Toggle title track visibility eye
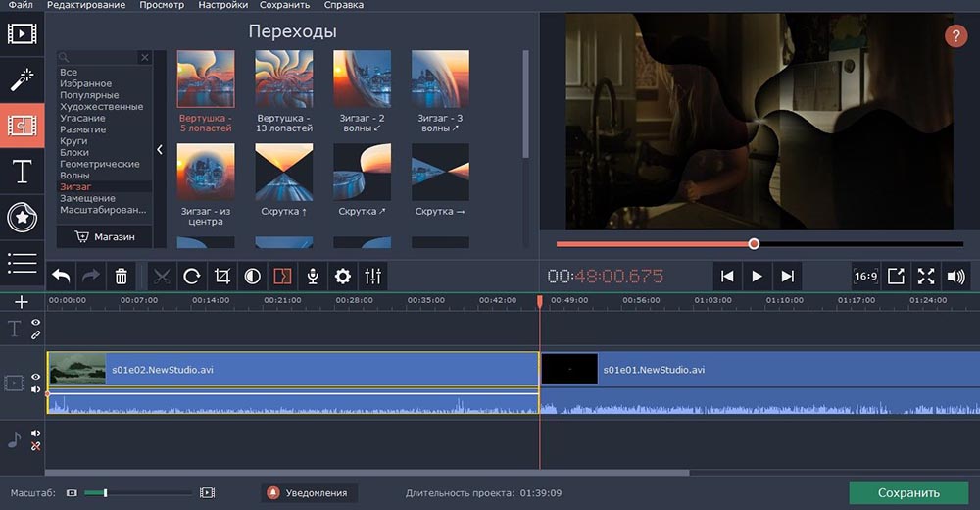This screenshot has width=980, height=510. (x=36, y=322)
